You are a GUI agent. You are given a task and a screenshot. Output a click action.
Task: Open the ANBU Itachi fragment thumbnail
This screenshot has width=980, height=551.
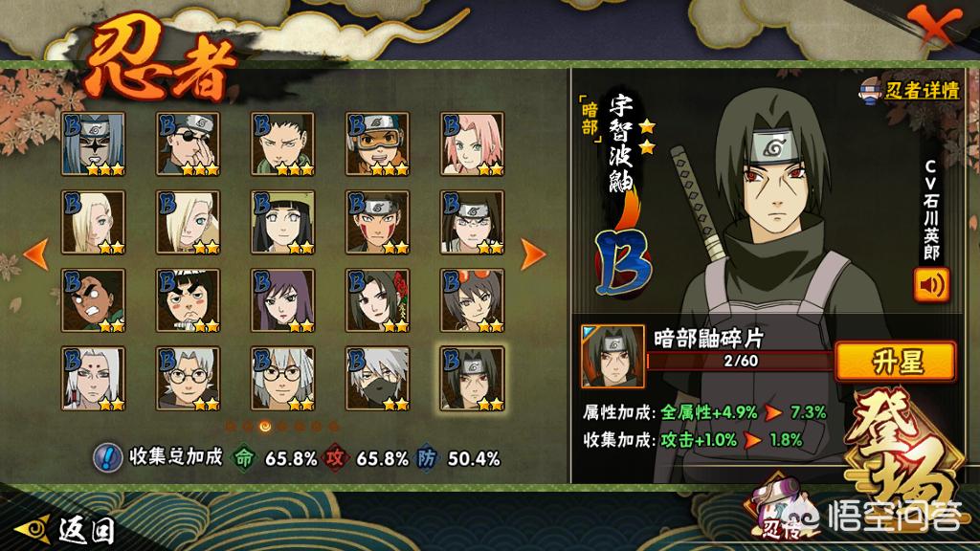tap(612, 356)
